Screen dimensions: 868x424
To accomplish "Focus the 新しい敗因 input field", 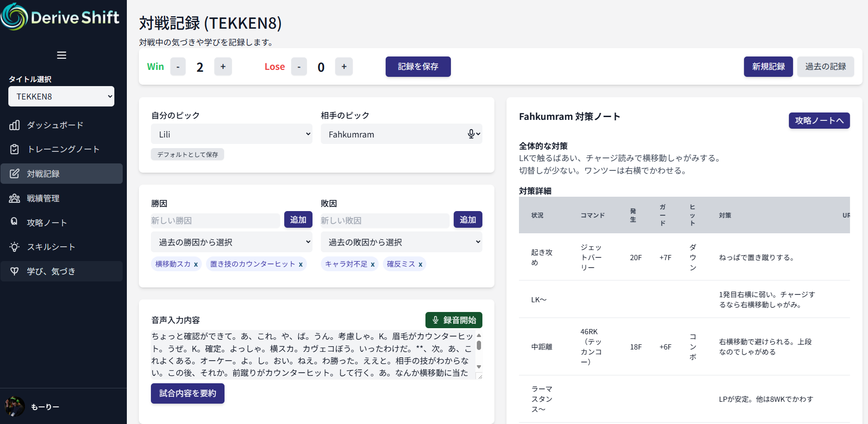I will tap(385, 220).
